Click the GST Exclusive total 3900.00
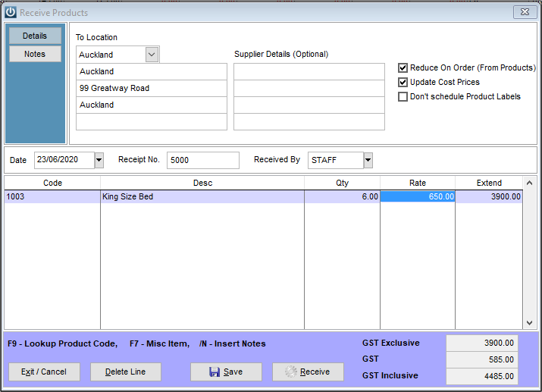Image resolution: width=542 pixels, height=392 pixels. click(482, 343)
